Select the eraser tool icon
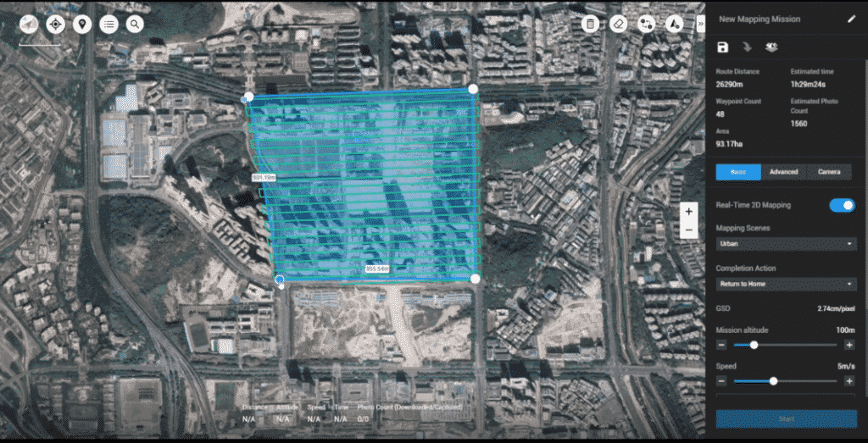The height and width of the screenshot is (443, 868). click(x=618, y=24)
